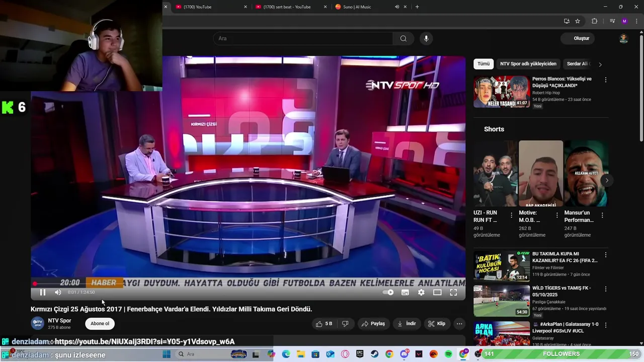Click Abone ol subscribe button
The image size is (644, 362).
[x=100, y=324]
